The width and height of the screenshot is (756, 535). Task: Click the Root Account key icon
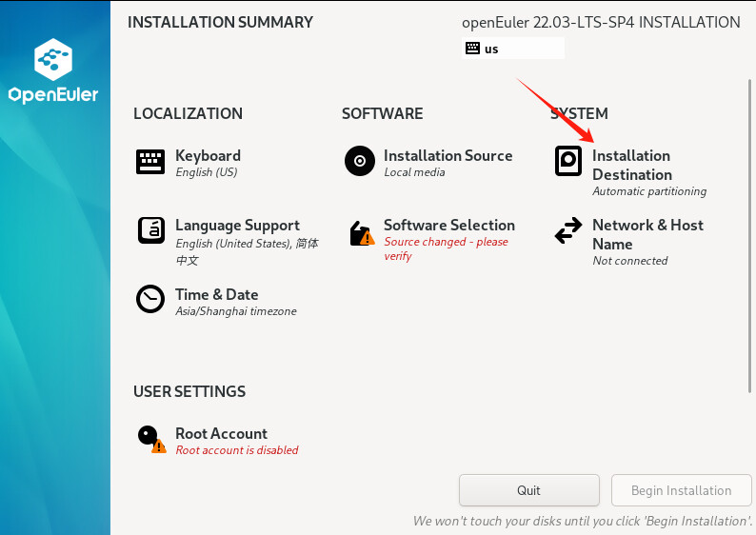coord(152,439)
